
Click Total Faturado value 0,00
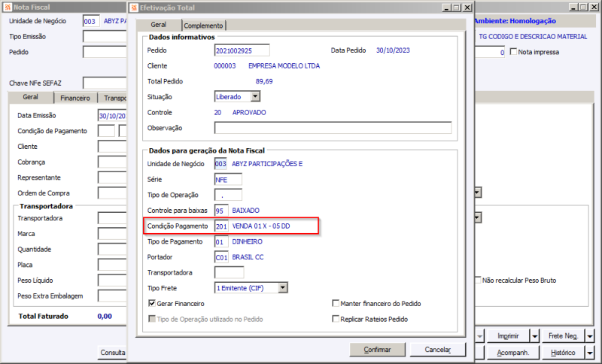[x=105, y=317]
